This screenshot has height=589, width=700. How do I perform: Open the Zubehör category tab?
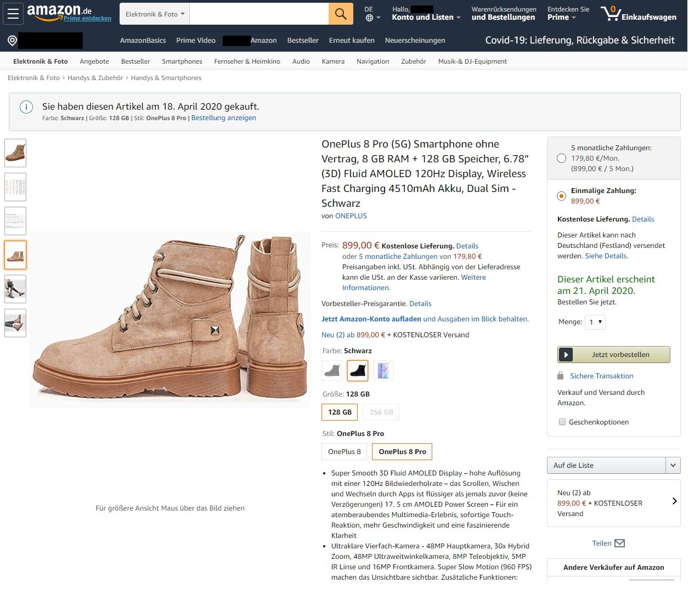tap(414, 61)
